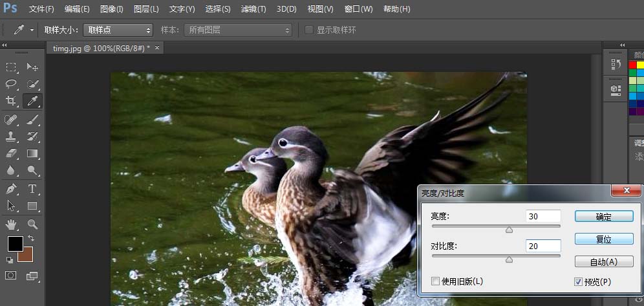Close the timg.jpg document tab
This screenshot has height=306, width=644.
point(157,48)
